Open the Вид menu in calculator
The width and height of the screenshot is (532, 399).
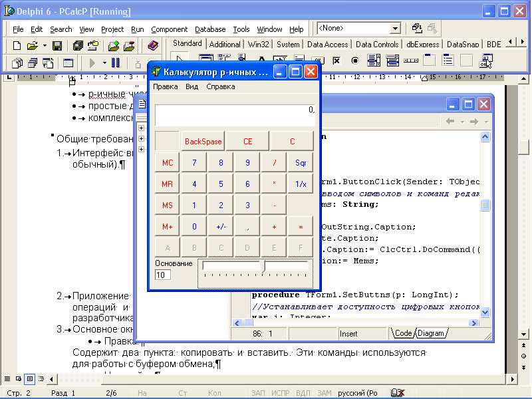(x=192, y=86)
